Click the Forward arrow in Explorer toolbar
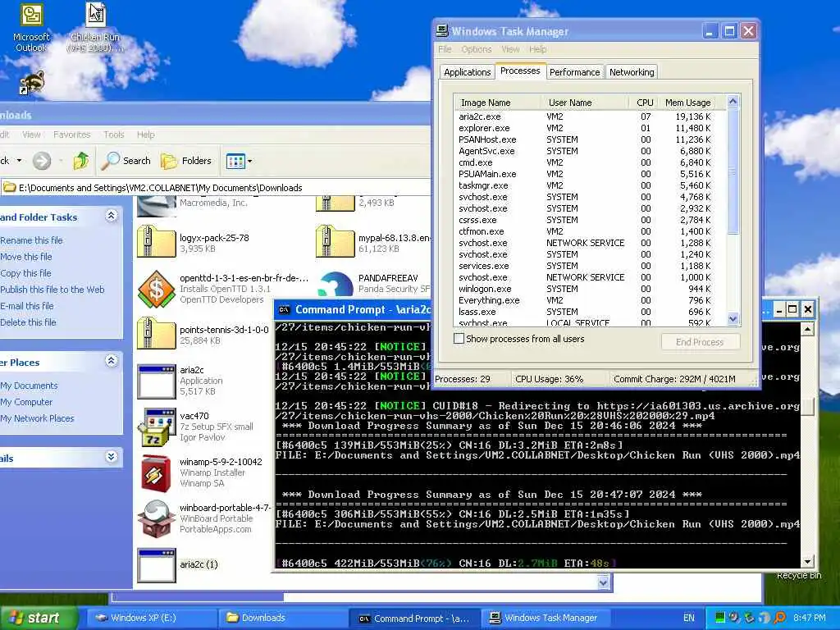The width and height of the screenshot is (840, 630). point(42,161)
